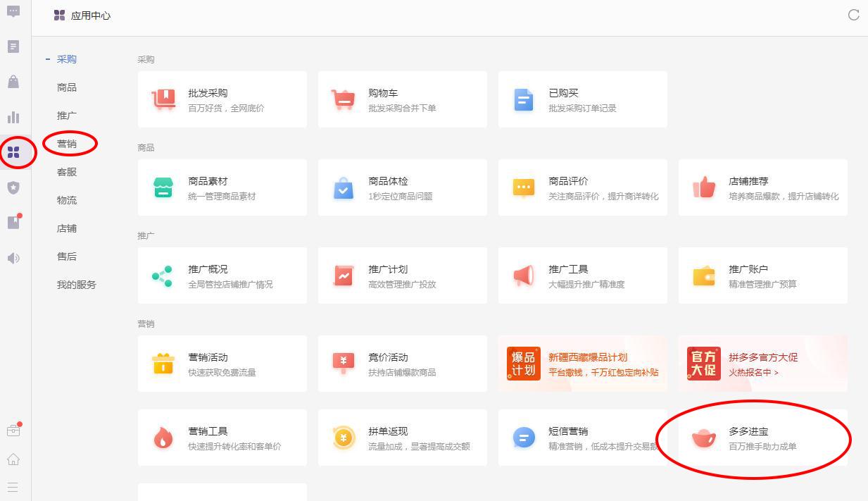This screenshot has height=501, width=868.
Task: Select 物流 in the category menu
Action: 67,200
